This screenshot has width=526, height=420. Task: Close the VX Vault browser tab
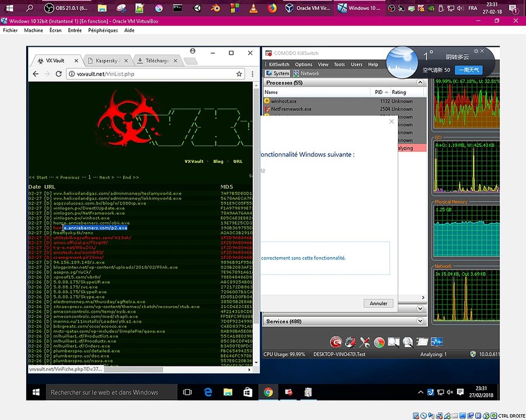(x=76, y=61)
